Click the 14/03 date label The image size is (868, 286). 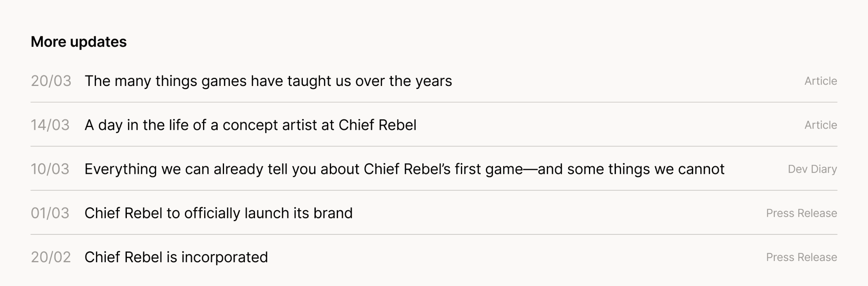[x=50, y=125]
